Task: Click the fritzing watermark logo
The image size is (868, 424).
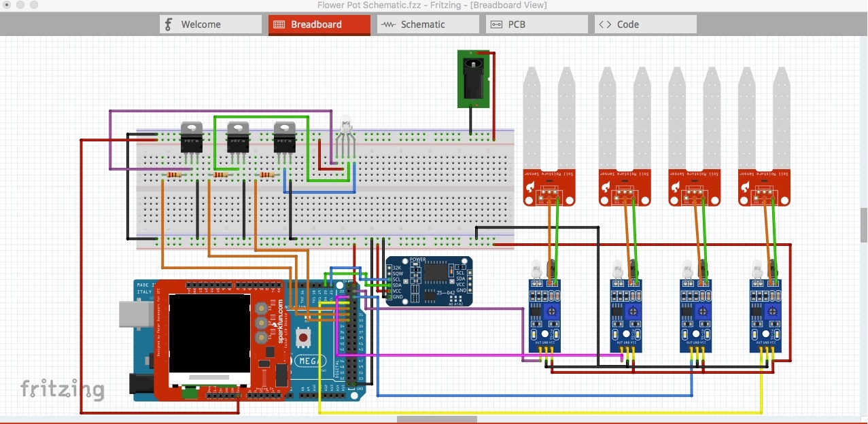Action: 64,389
